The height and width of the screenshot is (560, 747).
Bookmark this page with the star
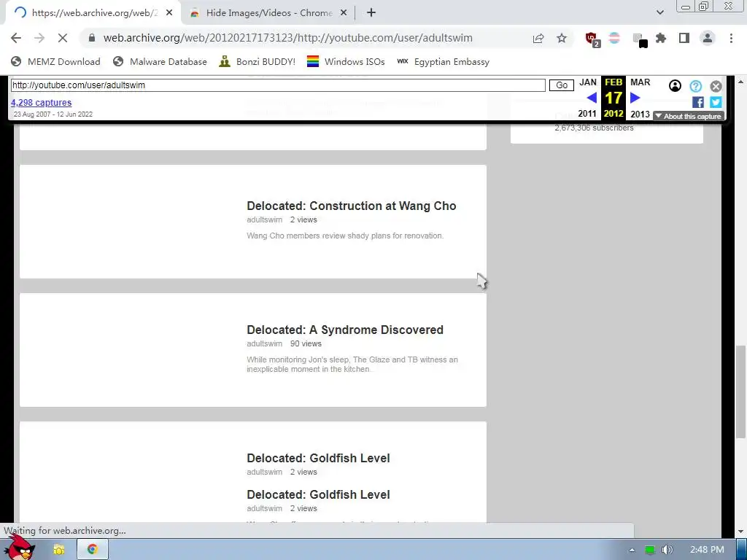coord(562,38)
